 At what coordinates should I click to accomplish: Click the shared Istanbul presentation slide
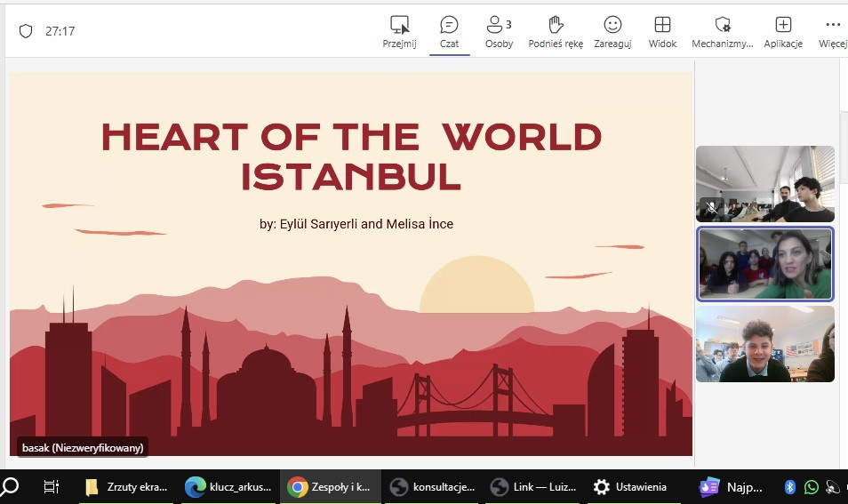point(350,263)
